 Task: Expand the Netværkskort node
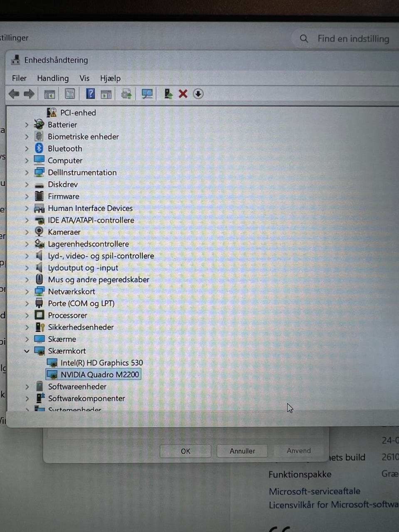[27, 292]
